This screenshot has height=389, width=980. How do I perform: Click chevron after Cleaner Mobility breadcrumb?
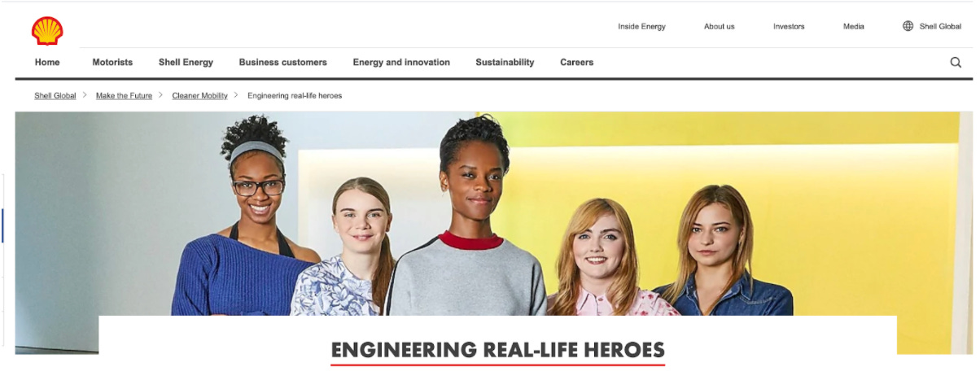(x=236, y=95)
